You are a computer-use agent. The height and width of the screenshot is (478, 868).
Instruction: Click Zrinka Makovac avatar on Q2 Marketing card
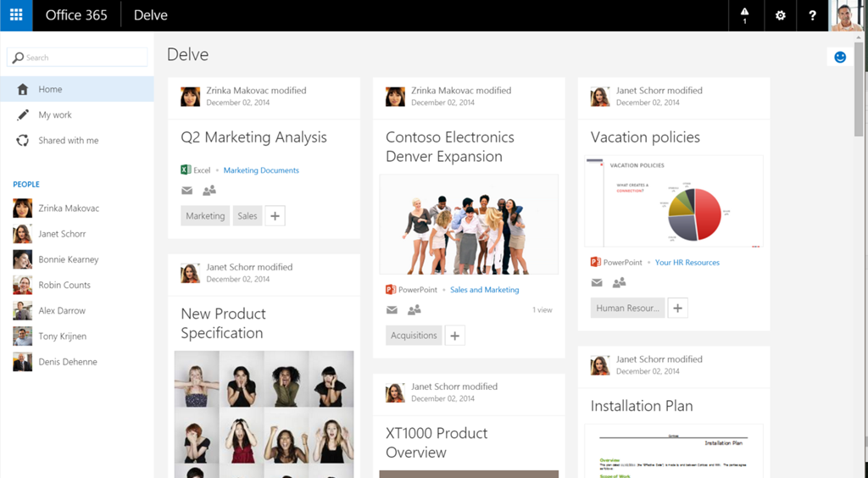191,97
